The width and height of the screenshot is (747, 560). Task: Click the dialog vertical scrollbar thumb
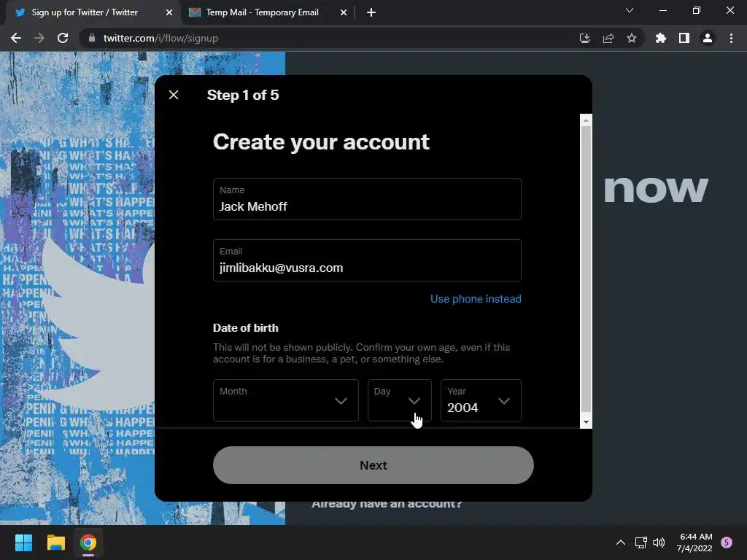click(586, 269)
